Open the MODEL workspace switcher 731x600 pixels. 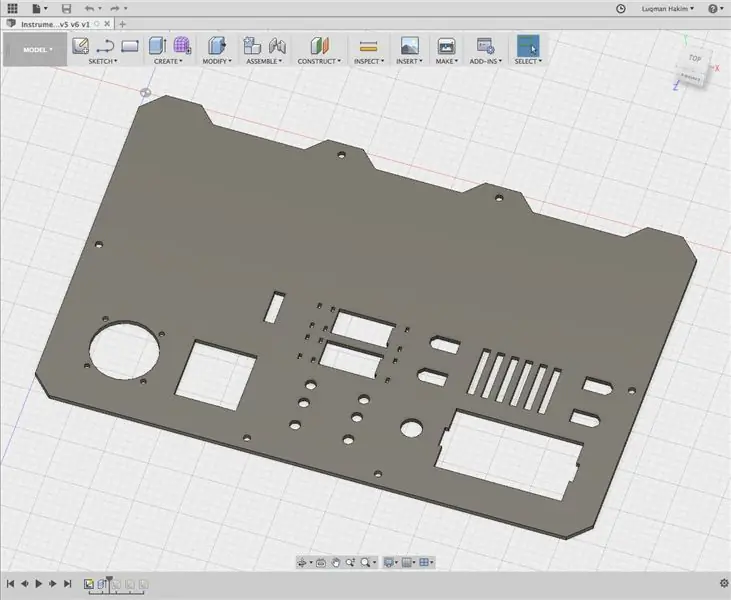35,49
